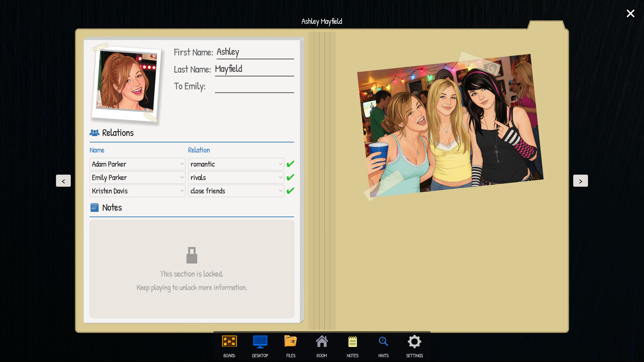
Task: Change the rivals relation dropdown
Action: tap(236, 178)
